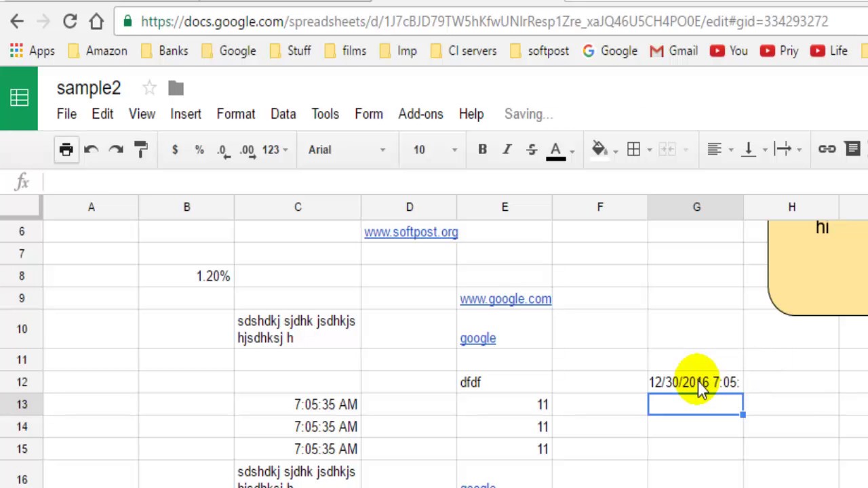Click the move-to-folder icon beside sample2
The height and width of the screenshot is (488, 868).
[x=176, y=88]
